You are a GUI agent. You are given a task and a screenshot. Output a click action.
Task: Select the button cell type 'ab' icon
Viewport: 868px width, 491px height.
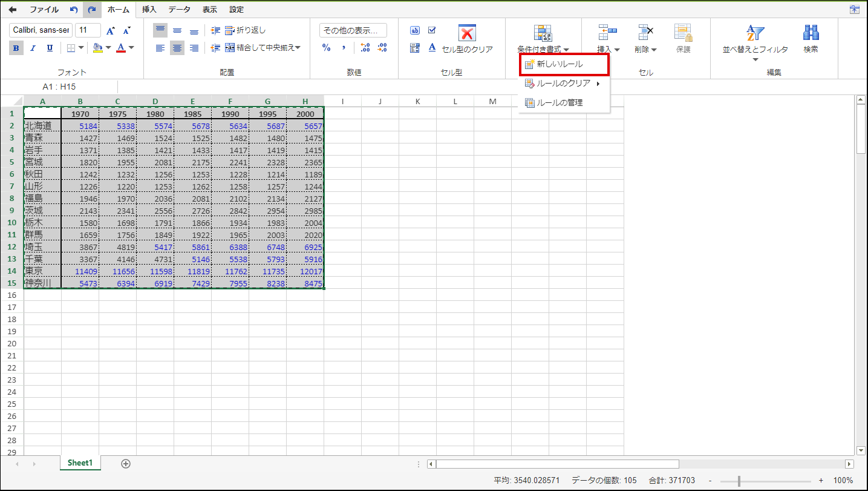415,30
